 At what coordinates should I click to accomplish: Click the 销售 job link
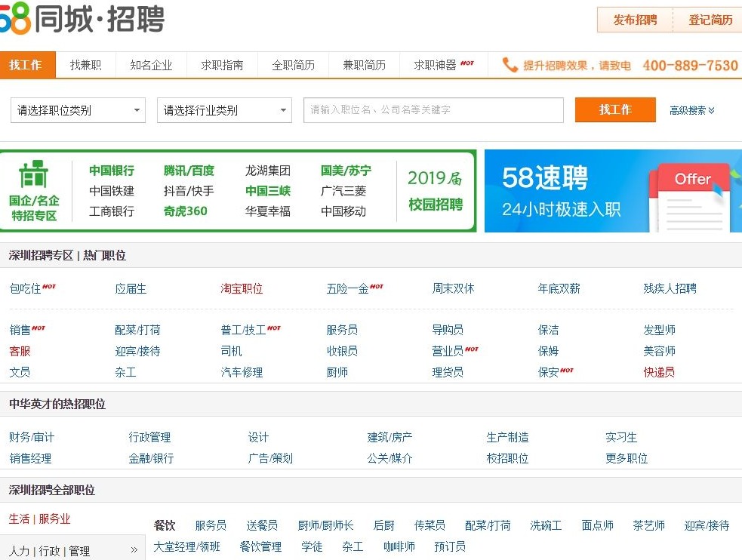point(20,330)
